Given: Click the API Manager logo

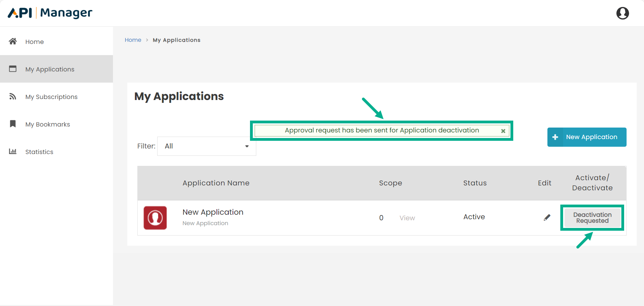Looking at the screenshot, I should [x=50, y=13].
